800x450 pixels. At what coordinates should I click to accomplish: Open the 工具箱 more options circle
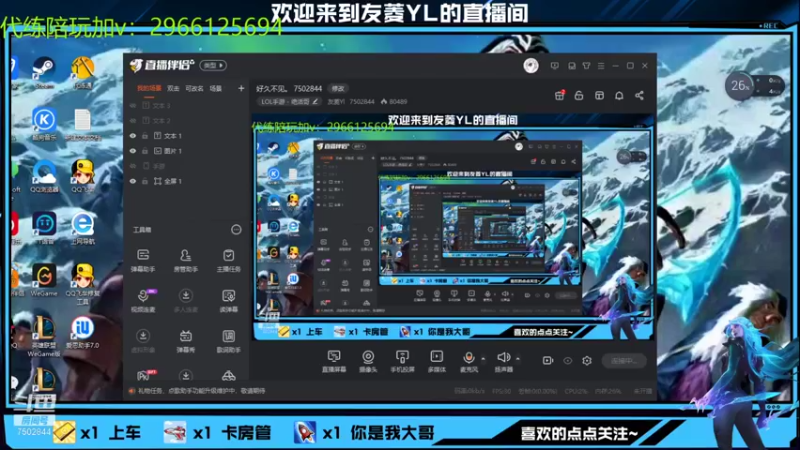236,230
